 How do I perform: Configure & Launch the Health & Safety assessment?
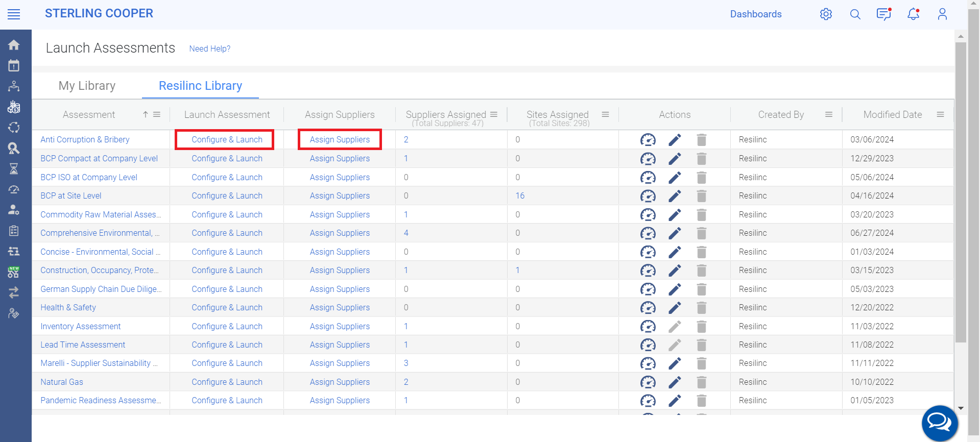pyautogui.click(x=227, y=308)
